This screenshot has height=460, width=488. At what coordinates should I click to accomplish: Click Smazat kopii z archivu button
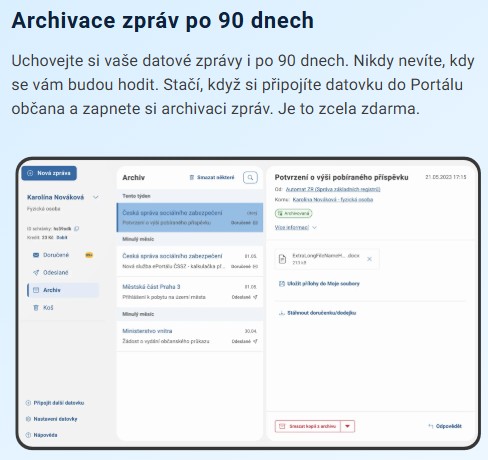point(308,426)
